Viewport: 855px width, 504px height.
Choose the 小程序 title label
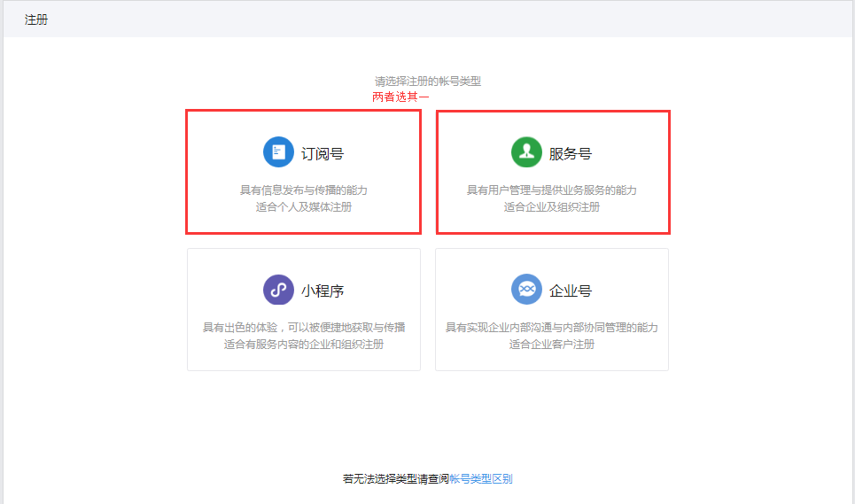click(x=323, y=291)
